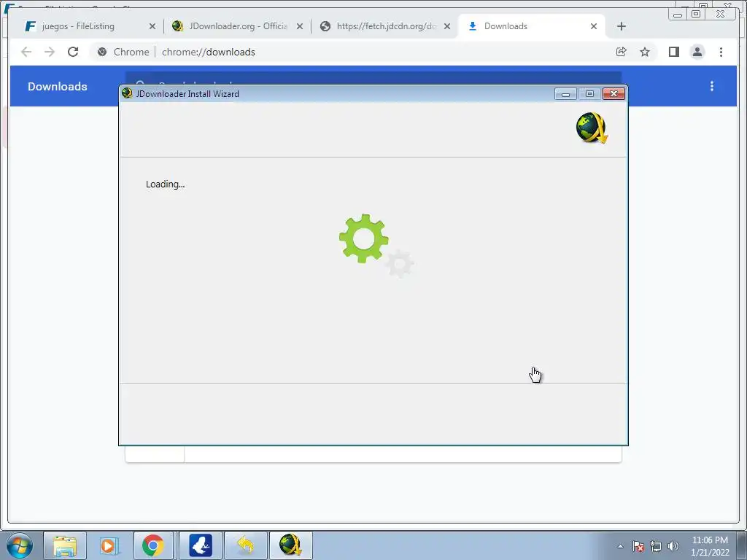Open Chrome three-dot main menu

pos(721,52)
